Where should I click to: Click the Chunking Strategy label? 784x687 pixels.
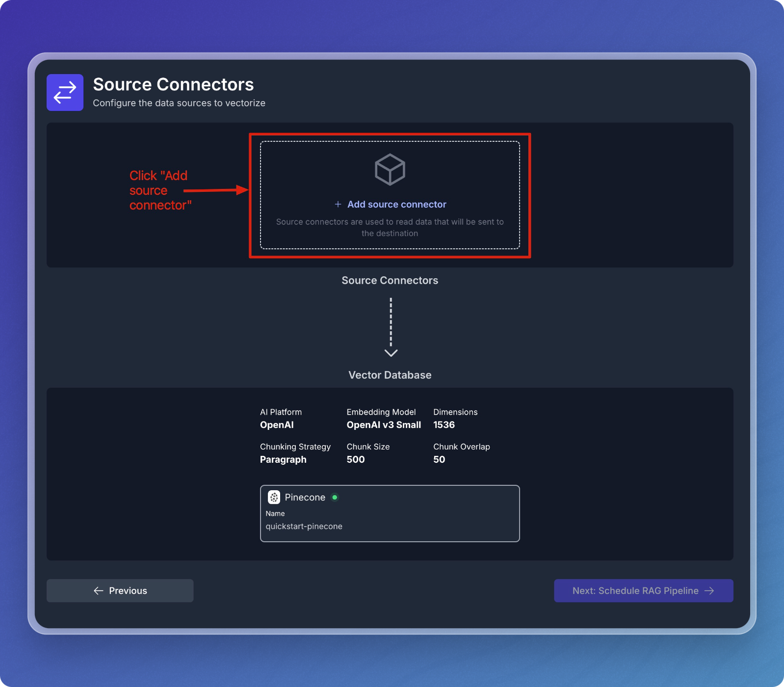pyautogui.click(x=295, y=447)
